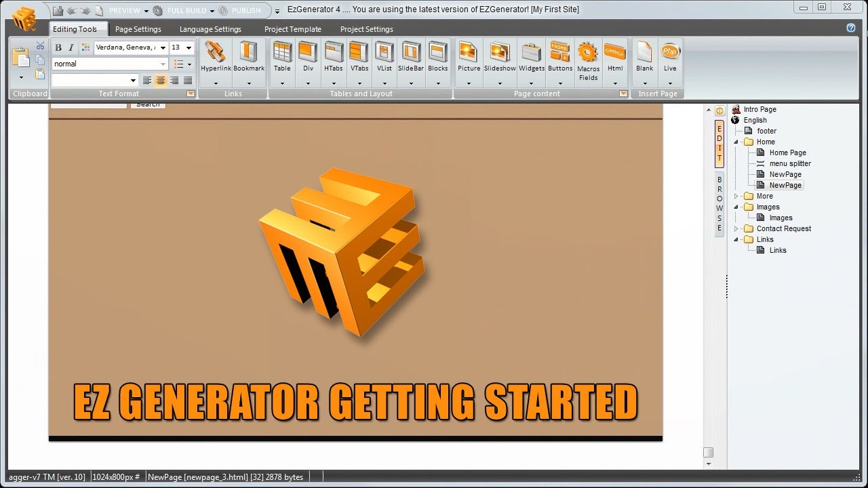868x488 pixels.
Task: Toggle center text alignment
Action: [x=160, y=81]
